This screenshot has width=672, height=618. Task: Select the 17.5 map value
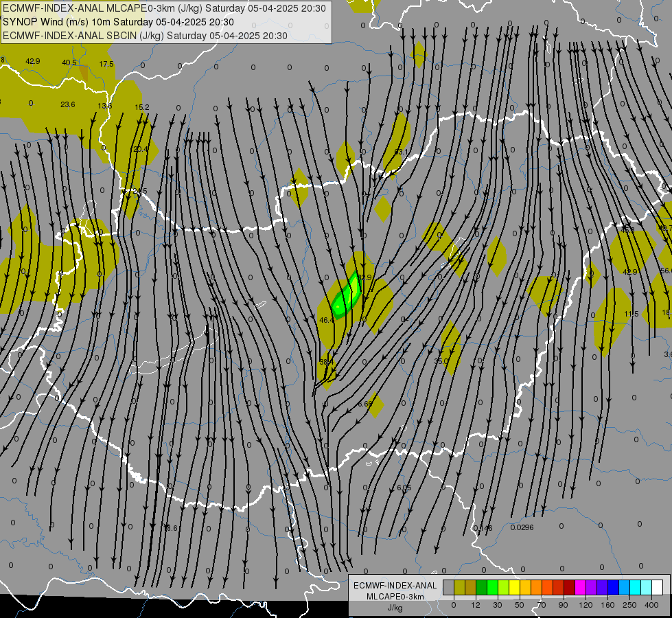click(106, 64)
